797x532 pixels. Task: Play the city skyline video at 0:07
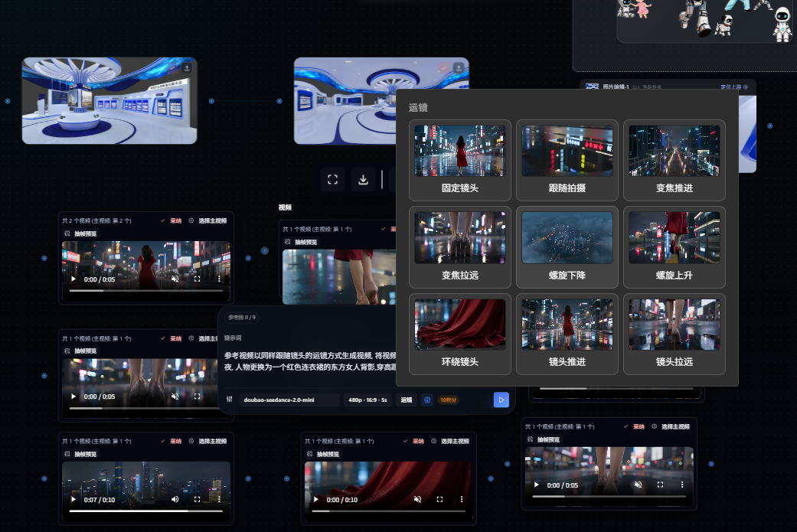coord(73,500)
